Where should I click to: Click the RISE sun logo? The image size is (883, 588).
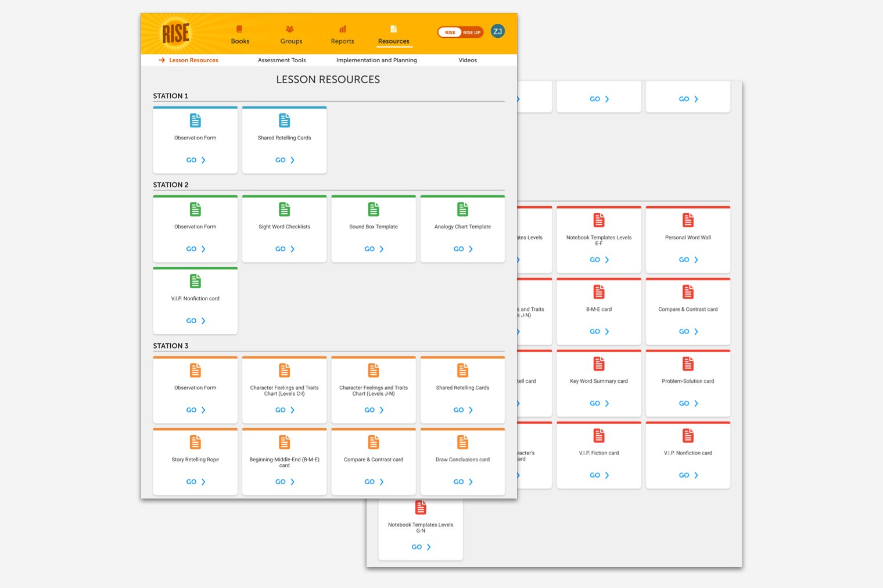coord(175,33)
